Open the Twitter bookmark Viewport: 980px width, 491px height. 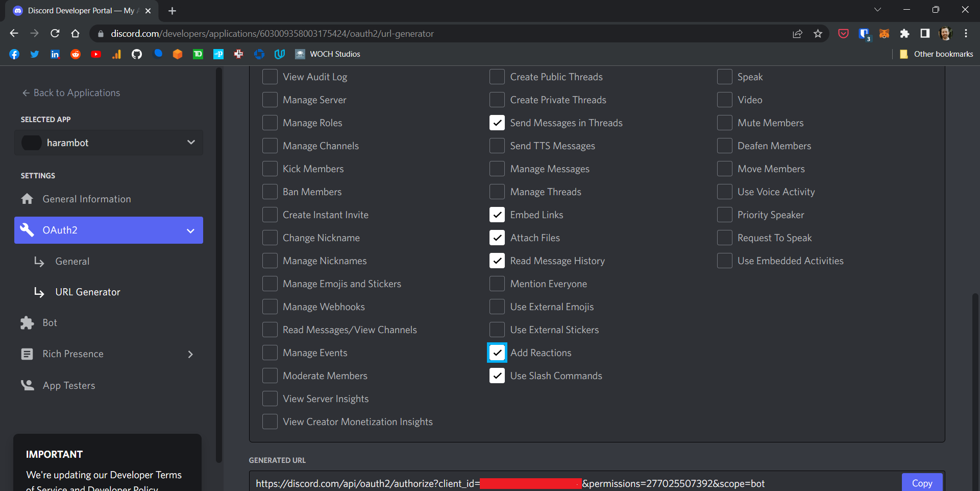click(x=35, y=54)
